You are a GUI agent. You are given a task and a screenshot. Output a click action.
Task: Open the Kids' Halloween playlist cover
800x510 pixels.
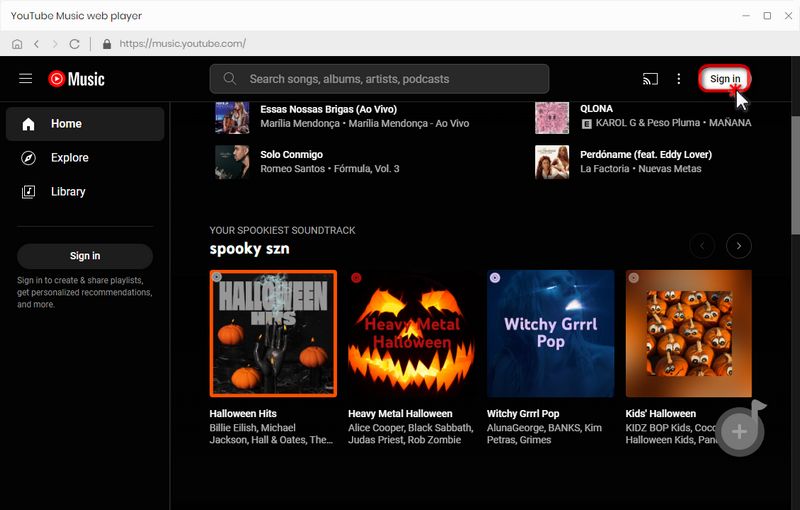coord(689,334)
